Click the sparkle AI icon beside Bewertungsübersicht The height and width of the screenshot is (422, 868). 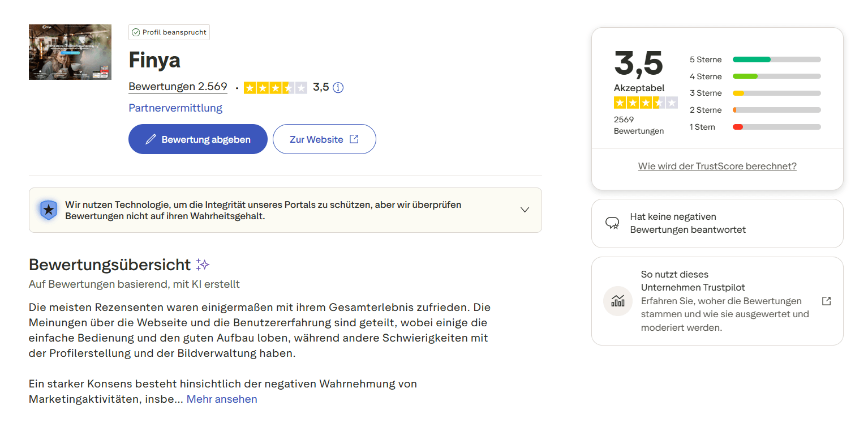[x=203, y=265]
